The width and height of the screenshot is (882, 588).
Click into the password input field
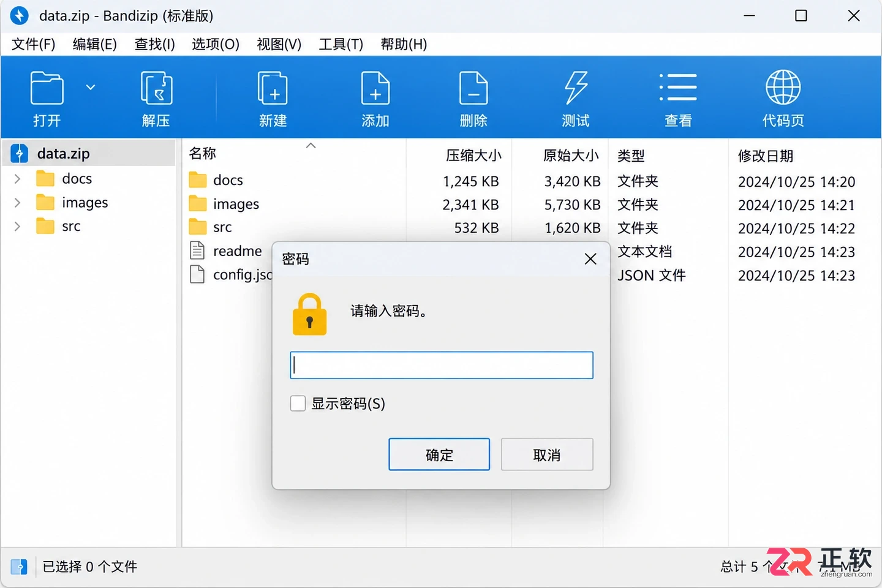[x=442, y=365]
